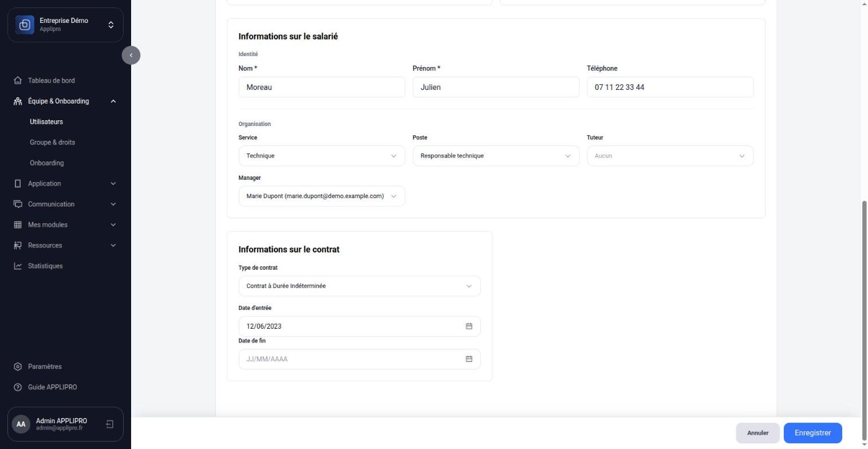Click the Téléphone input field
Viewport: 868px width, 449px height.
coord(670,87)
